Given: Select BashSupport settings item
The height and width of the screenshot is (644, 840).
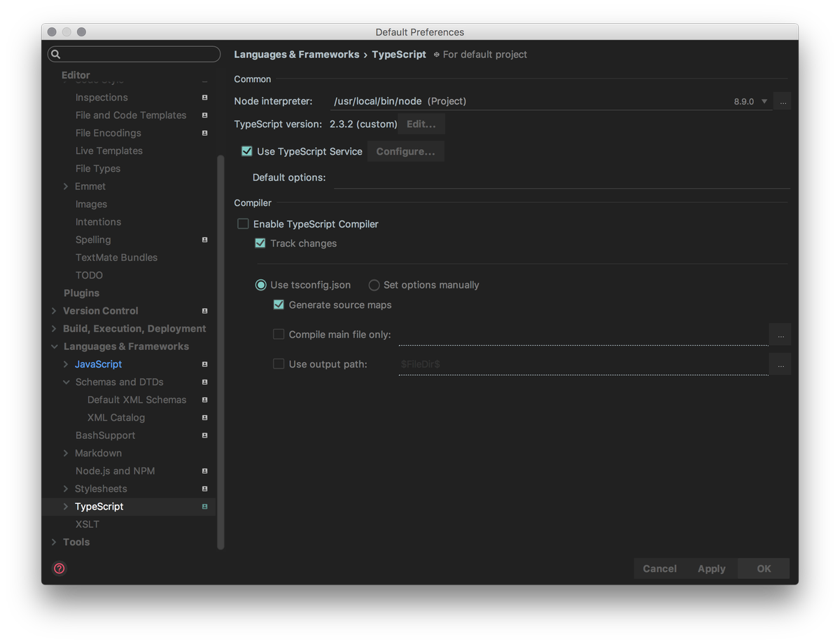Looking at the screenshot, I should coord(105,435).
